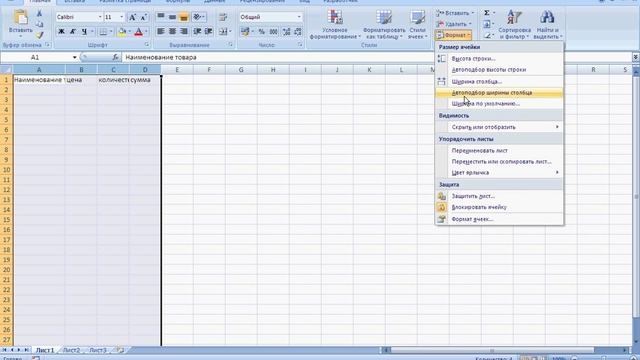Viewport: 640px width, 360px height.
Task: Choose Защитить лист menu item
Action: pyautogui.click(x=500, y=196)
